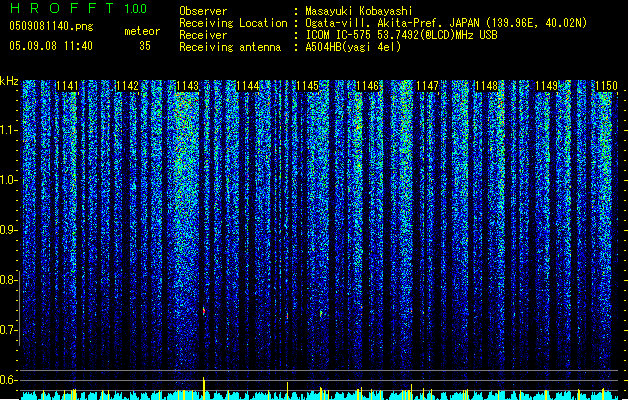
Task: Click the 1.0 kHz axis tick label
Action: [8, 180]
